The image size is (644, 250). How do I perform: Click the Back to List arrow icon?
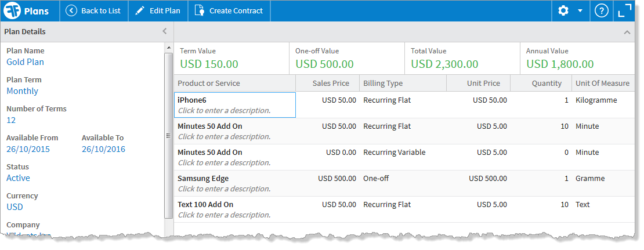[x=71, y=10]
